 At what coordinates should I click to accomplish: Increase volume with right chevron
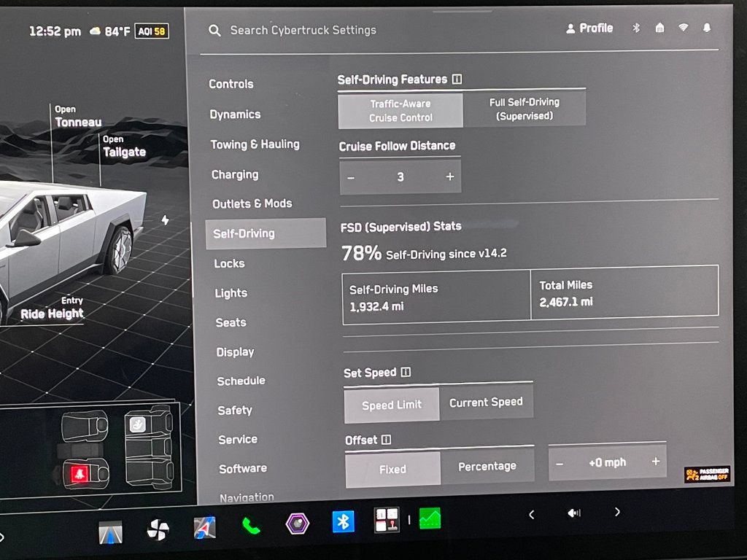(617, 512)
